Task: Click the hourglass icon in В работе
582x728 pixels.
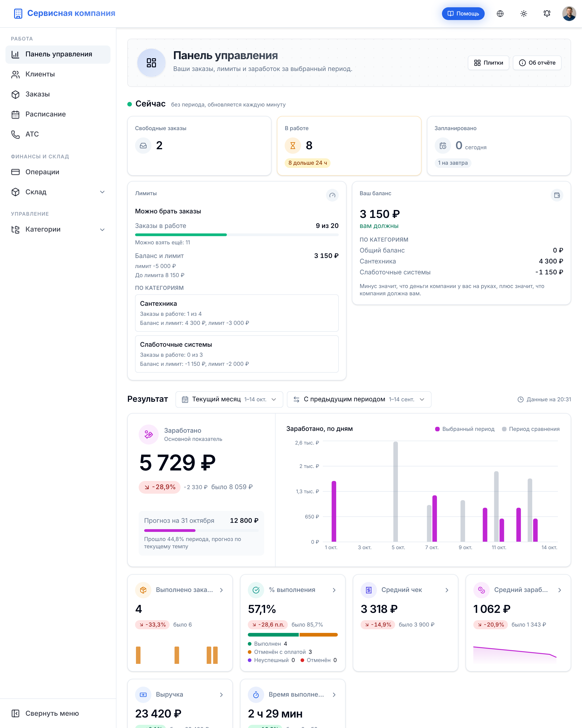Action: coord(293,146)
